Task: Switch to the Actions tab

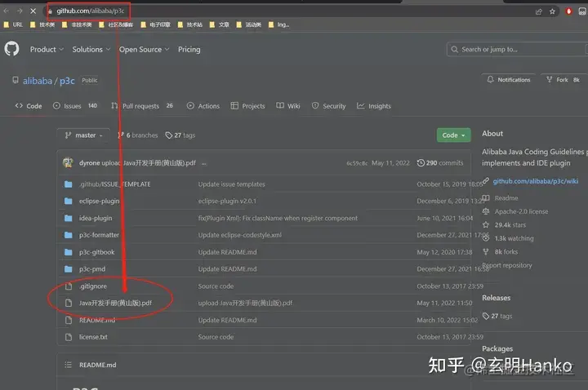Action: tap(203, 106)
